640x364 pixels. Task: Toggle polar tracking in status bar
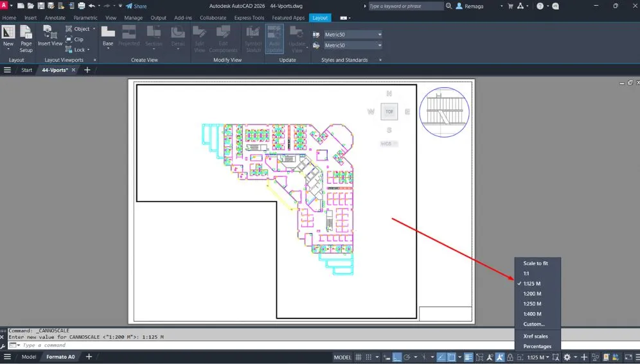pos(407,357)
